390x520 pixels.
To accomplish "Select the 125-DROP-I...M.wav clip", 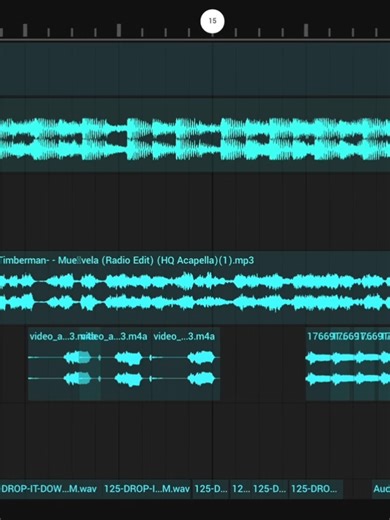I will [x=147, y=489].
